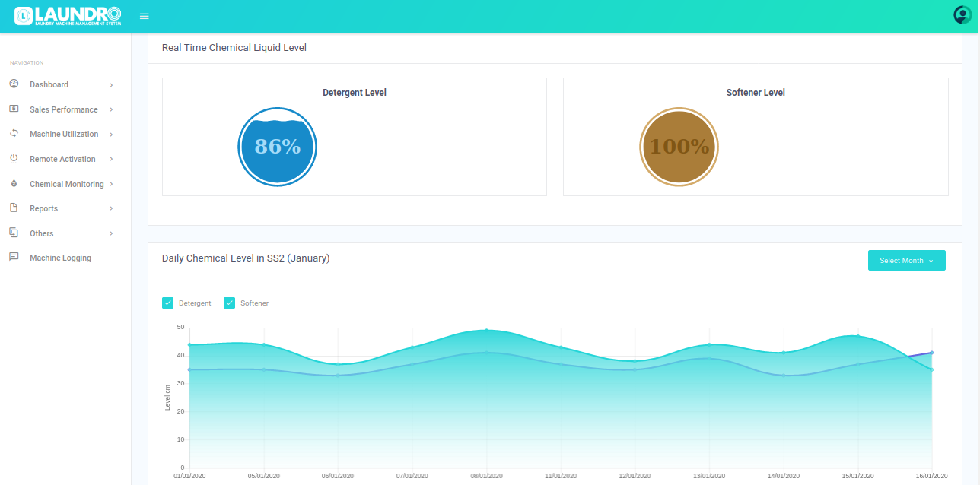The width and height of the screenshot is (980, 485).
Task: Click the Laundro logo link
Action: 68,16
